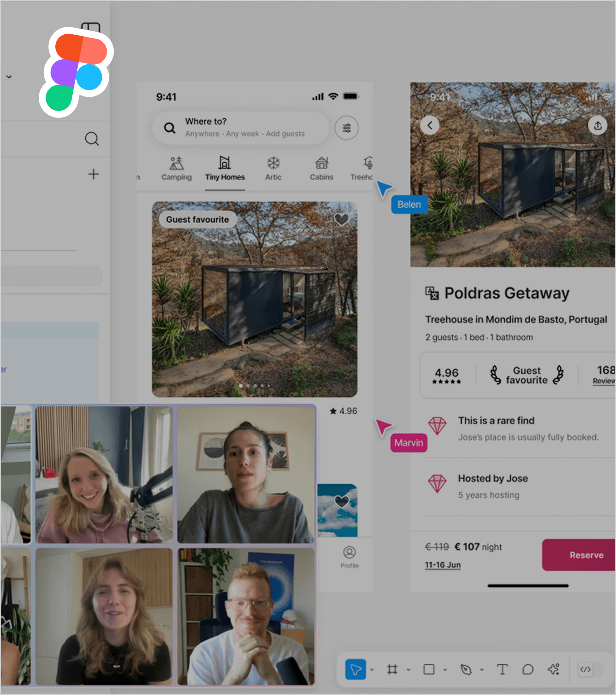The image size is (616, 695).
Task: Switch to the Artic category tab
Action: (273, 168)
